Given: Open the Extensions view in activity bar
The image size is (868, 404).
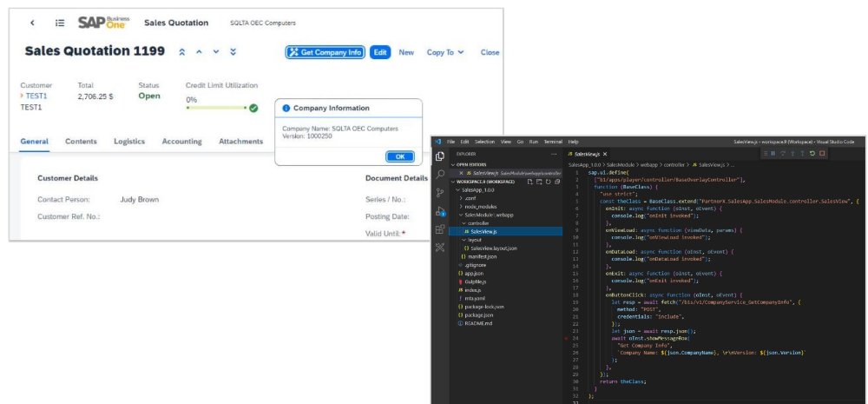Looking at the screenshot, I should click(440, 229).
